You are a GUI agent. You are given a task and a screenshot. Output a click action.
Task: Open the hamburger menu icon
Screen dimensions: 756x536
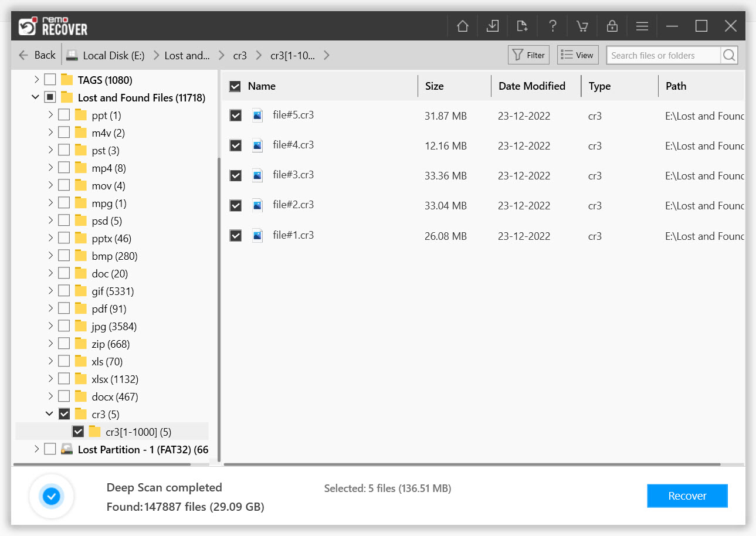click(642, 26)
